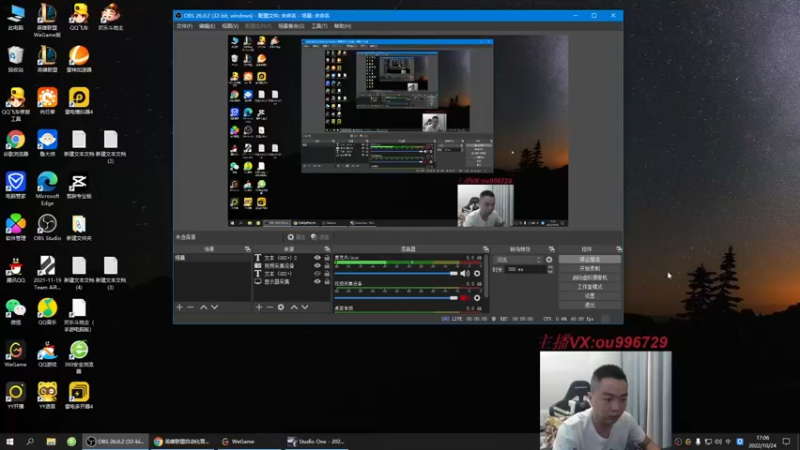Adjust the 视频采集设备 volume slider
Screen dimensions: 800x450
pyautogui.click(x=396, y=298)
